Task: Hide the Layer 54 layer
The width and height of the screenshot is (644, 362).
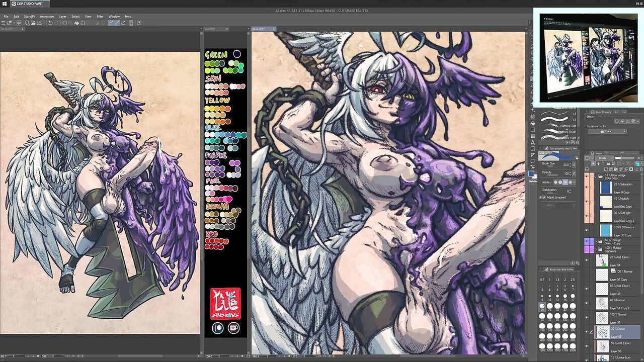Action: click(586, 260)
